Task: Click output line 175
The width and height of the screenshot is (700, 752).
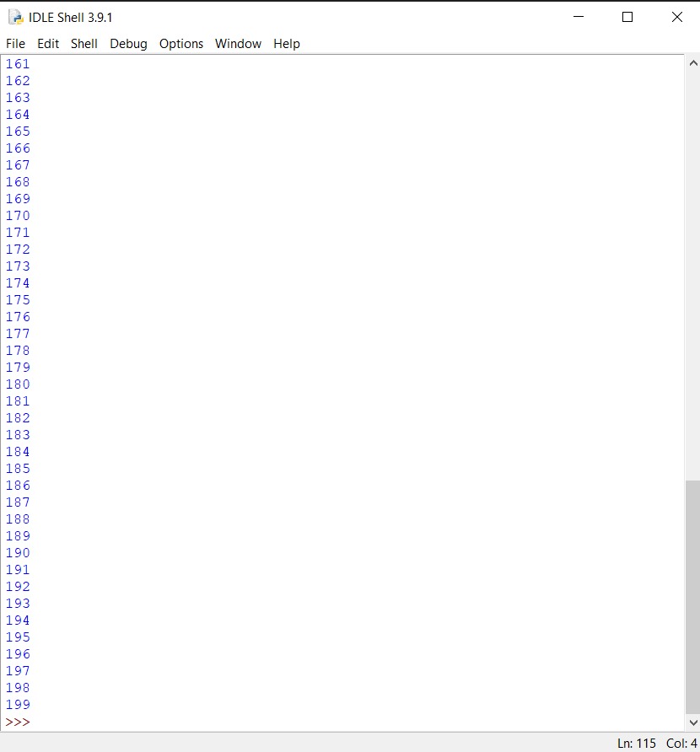Action: click(x=18, y=300)
